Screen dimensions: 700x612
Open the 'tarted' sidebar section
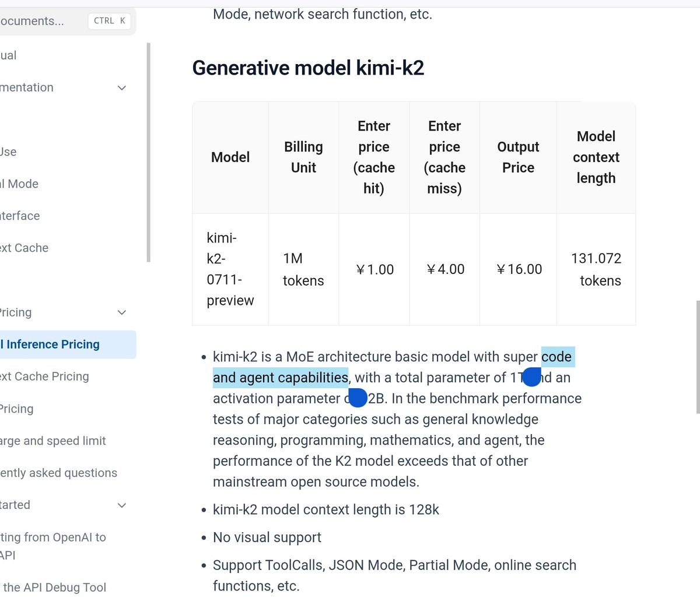(15, 505)
